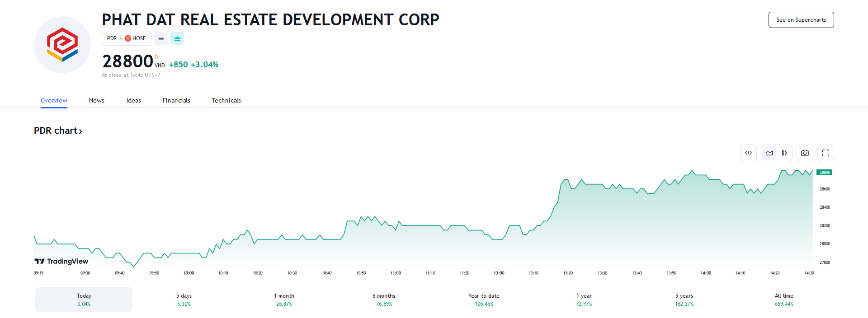Screen dimensions: 868x318
Task: Switch to candlestick chart style
Action: click(x=784, y=153)
